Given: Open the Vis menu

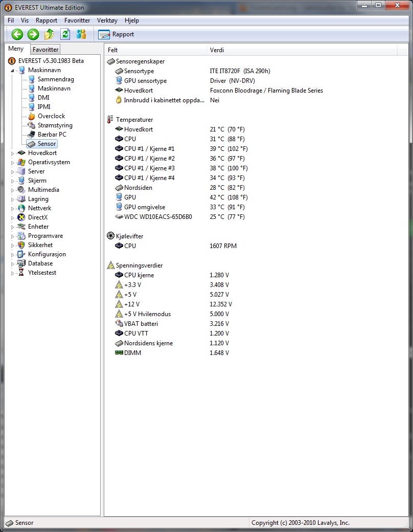Looking at the screenshot, I should click(x=25, y=20).
